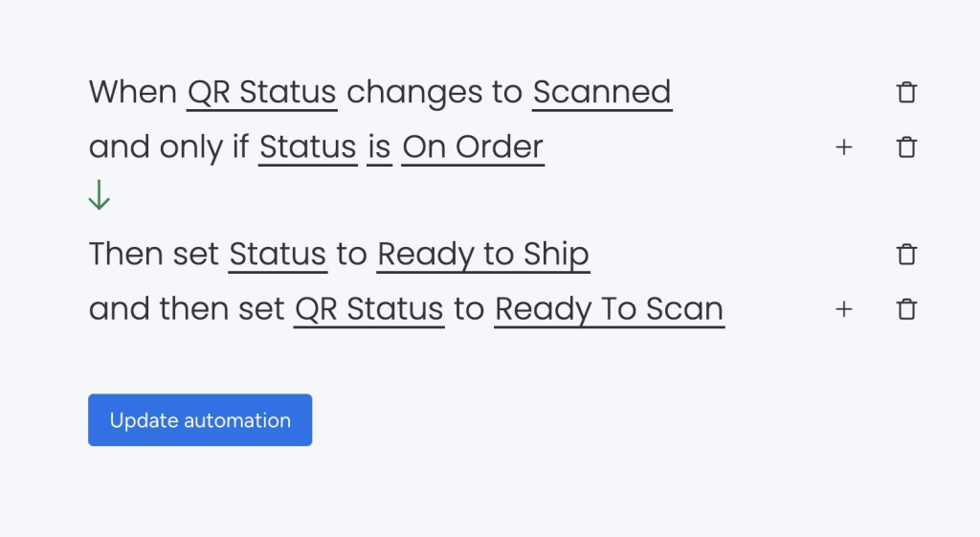Change the 'is' condition operator
The width and height of the screenshot is (980, 537).
[379, 147]
